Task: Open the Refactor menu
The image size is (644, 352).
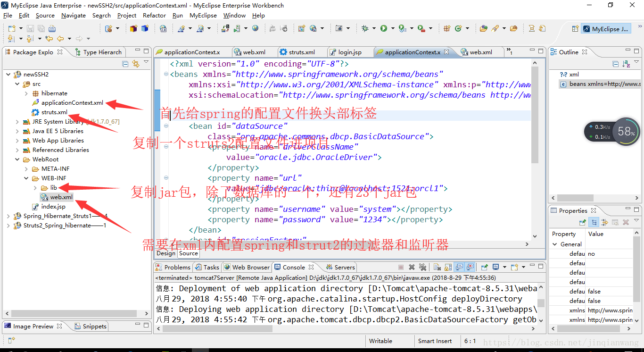Action: (154, 16)
